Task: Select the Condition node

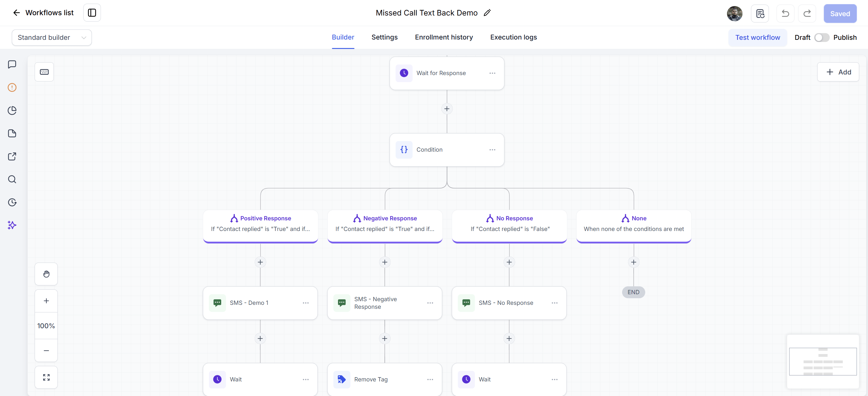Action: 446,150
